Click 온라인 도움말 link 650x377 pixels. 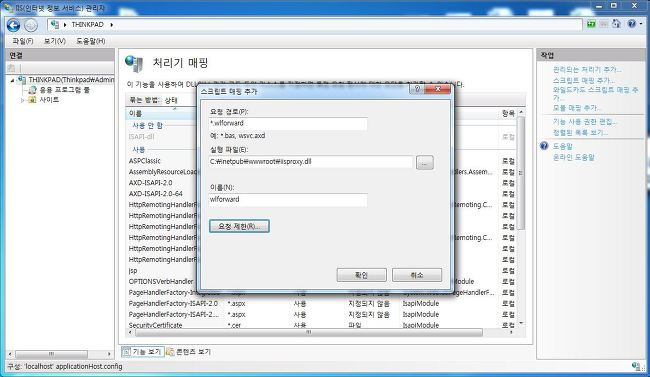573,157
